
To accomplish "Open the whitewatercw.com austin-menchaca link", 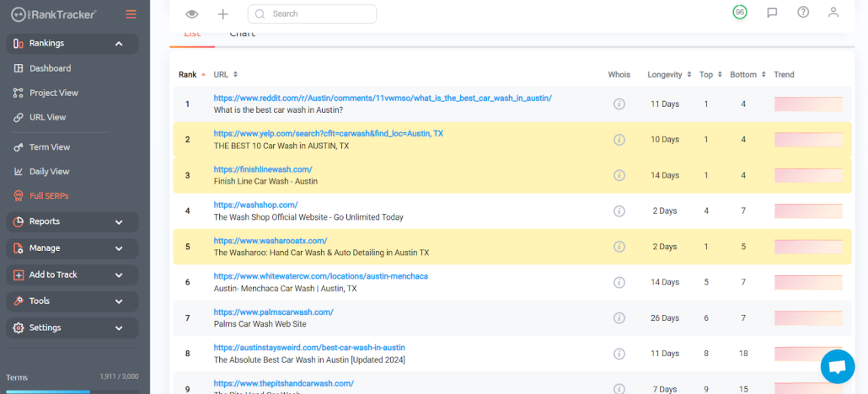I will [320, 276].
